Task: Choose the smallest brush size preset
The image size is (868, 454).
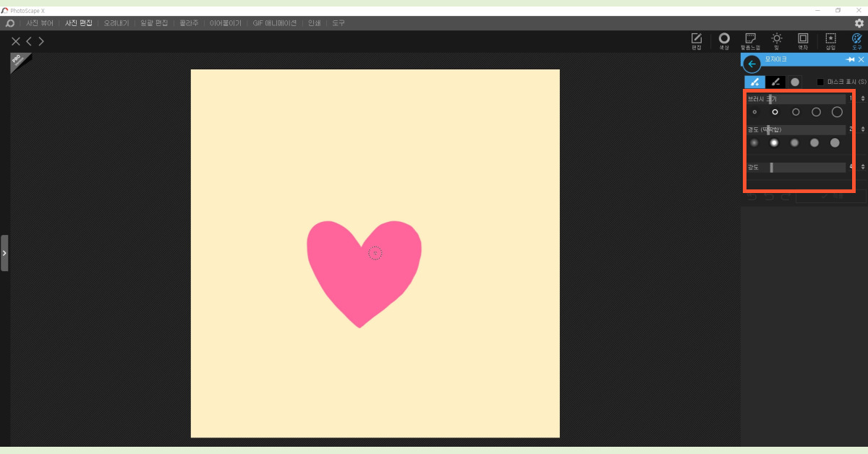Action: tap(754, 112)
